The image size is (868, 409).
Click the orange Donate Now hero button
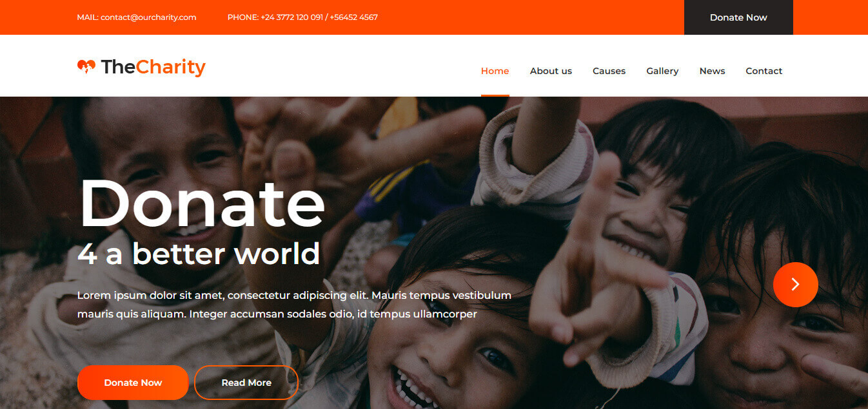133,383
